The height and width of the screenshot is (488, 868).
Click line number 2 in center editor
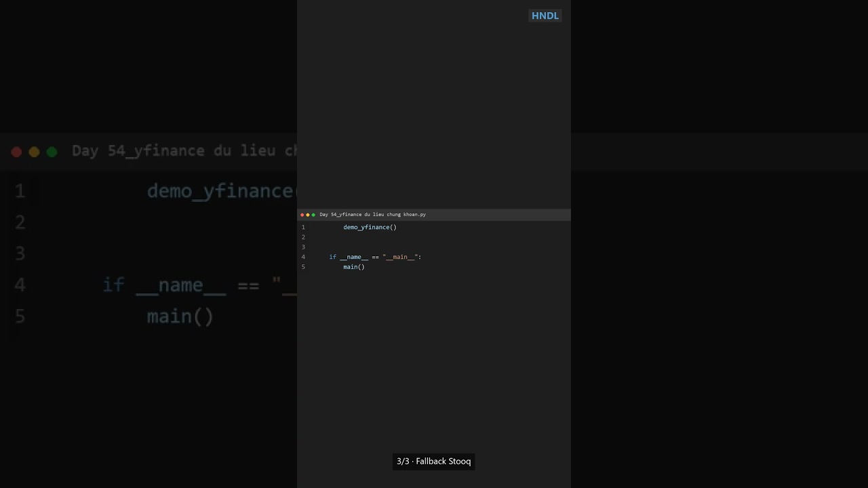(303, 237)
